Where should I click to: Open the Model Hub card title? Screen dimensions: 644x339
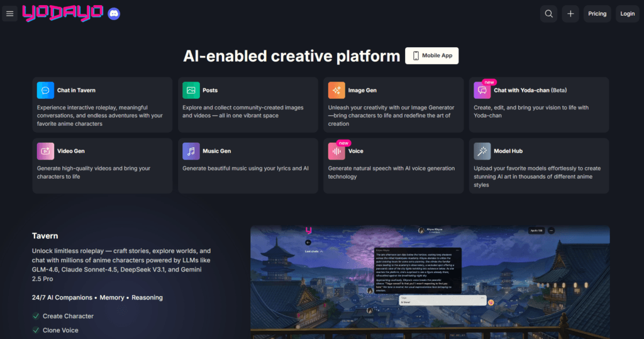coord(508,151)
